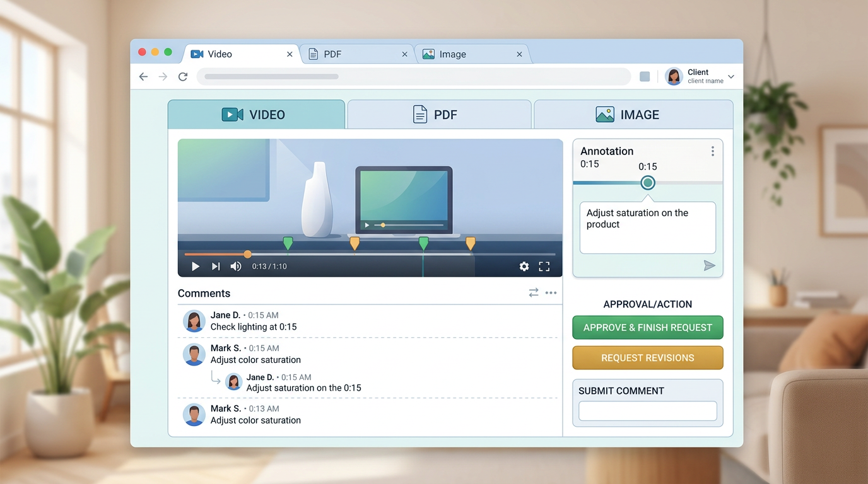
Task: Close the PDF browser tab
Action: (404, 54)
